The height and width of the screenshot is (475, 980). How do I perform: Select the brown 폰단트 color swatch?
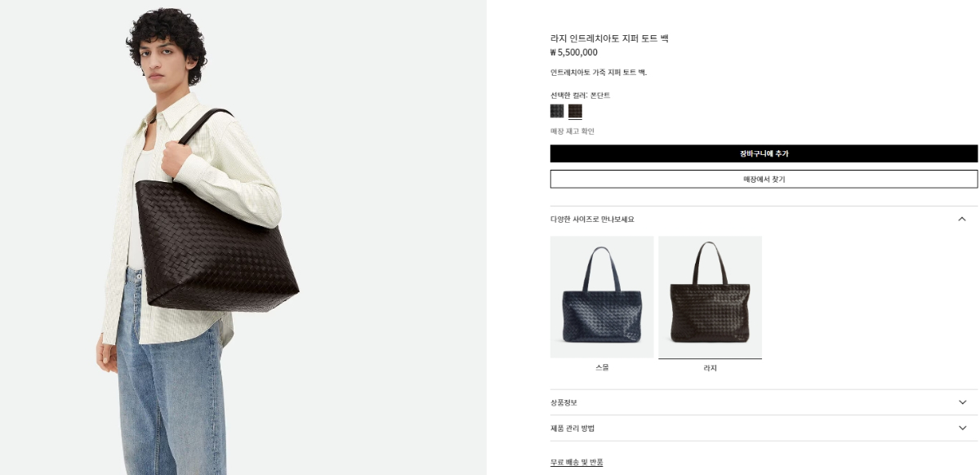coord(575,111)
